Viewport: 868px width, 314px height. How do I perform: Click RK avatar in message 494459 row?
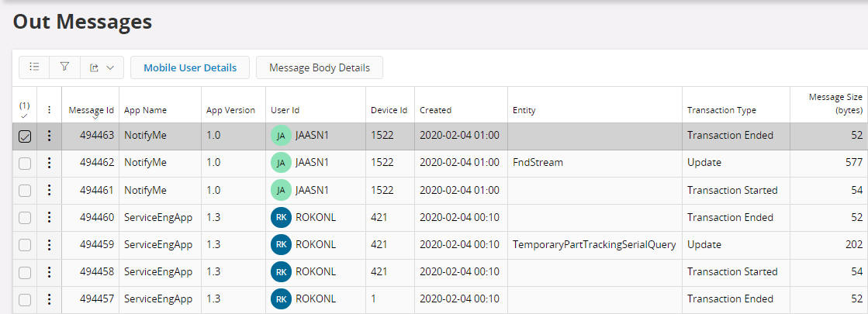point(281,244)
